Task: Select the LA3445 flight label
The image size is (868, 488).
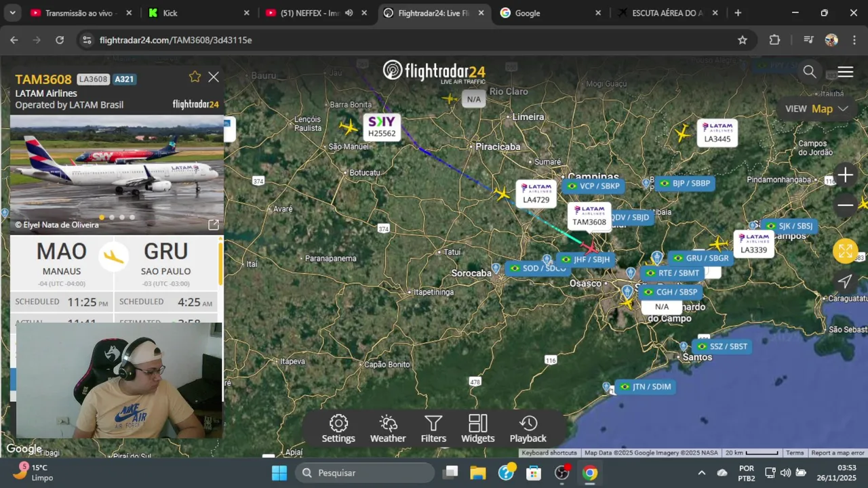Action: tap(717, 132)
